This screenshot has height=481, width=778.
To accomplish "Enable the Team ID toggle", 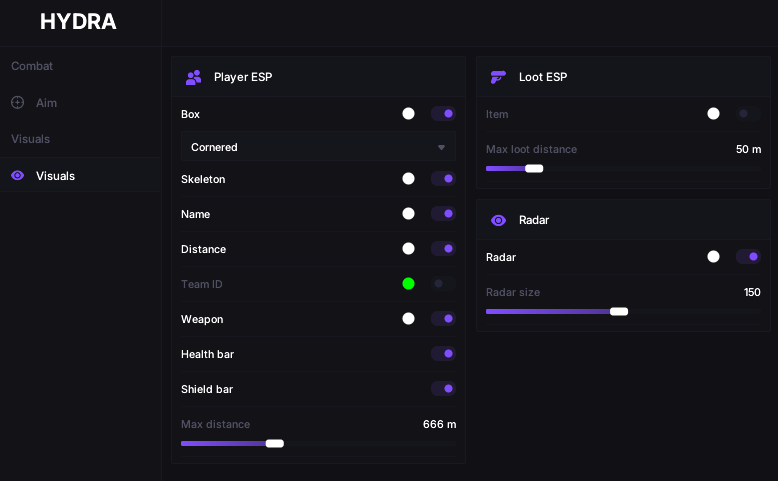I will (443, 284).
